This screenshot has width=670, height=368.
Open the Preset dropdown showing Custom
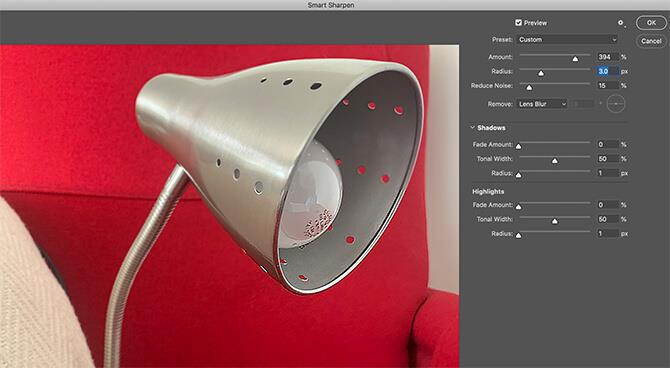tap(567, 40)
